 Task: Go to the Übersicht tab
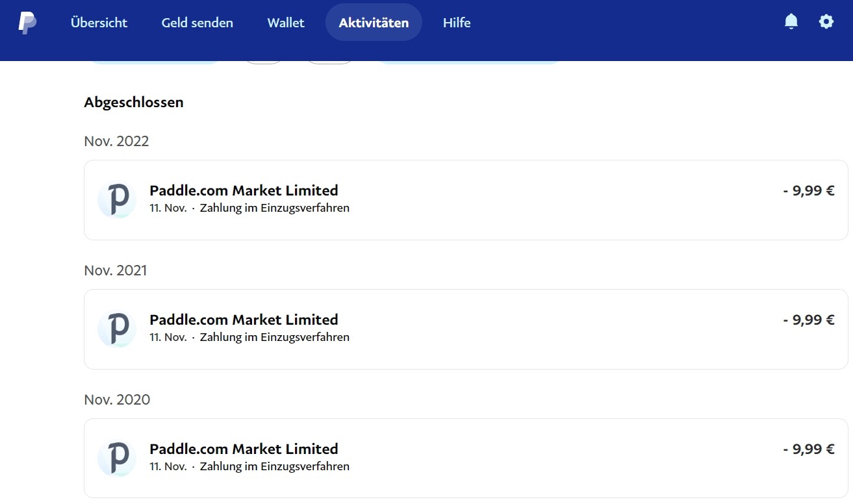(99, 23)
